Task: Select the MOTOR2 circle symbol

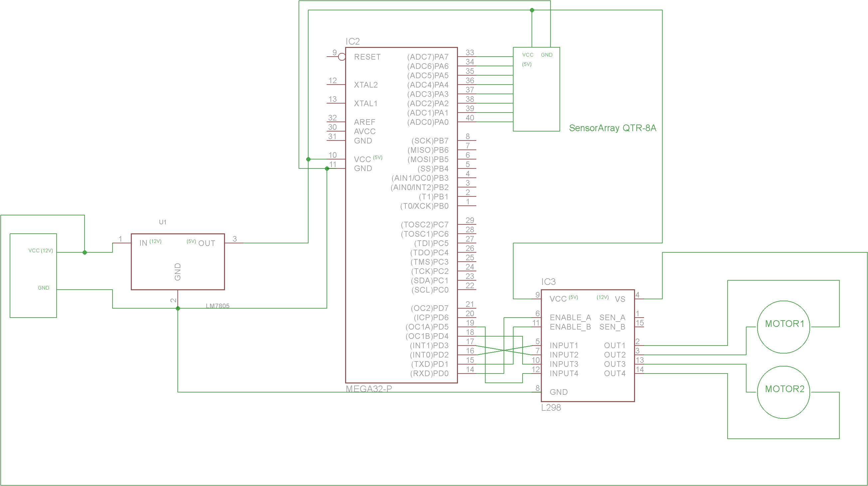Action: click(783, 392)
